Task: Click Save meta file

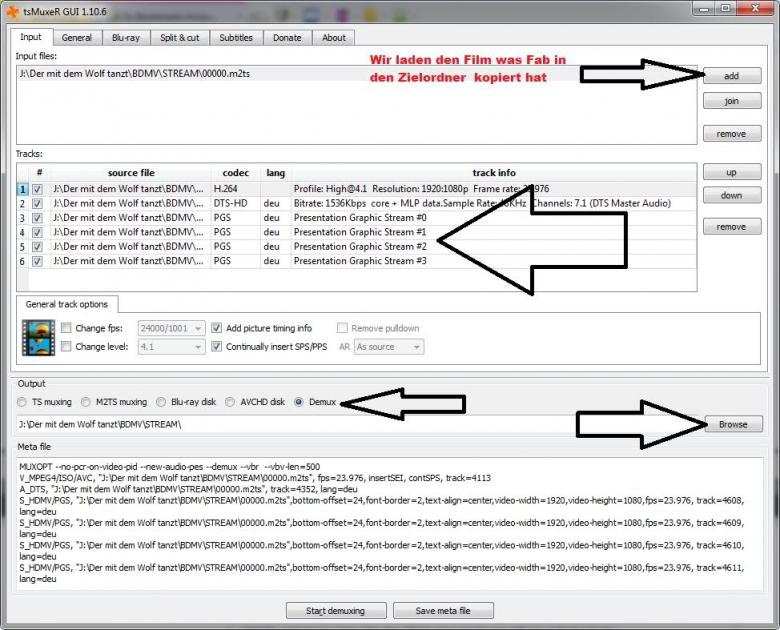Action: (x=443, y=611)
